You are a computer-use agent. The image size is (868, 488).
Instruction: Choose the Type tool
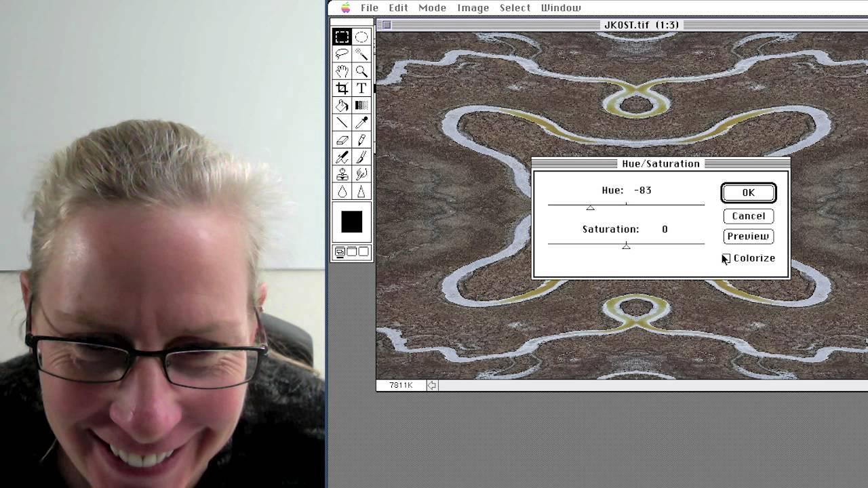tap(361, 88)
